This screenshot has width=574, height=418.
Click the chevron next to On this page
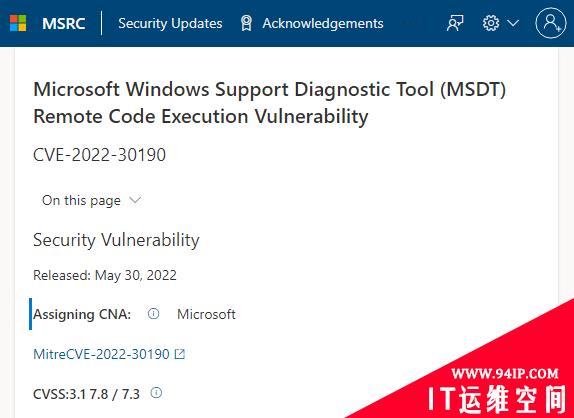pos(135,200)
